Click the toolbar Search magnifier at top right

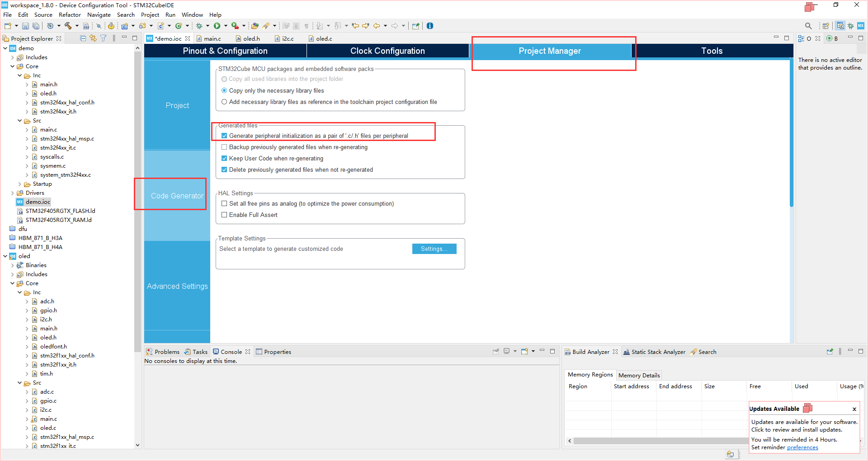pyautogui.click(x=808, y=26)
